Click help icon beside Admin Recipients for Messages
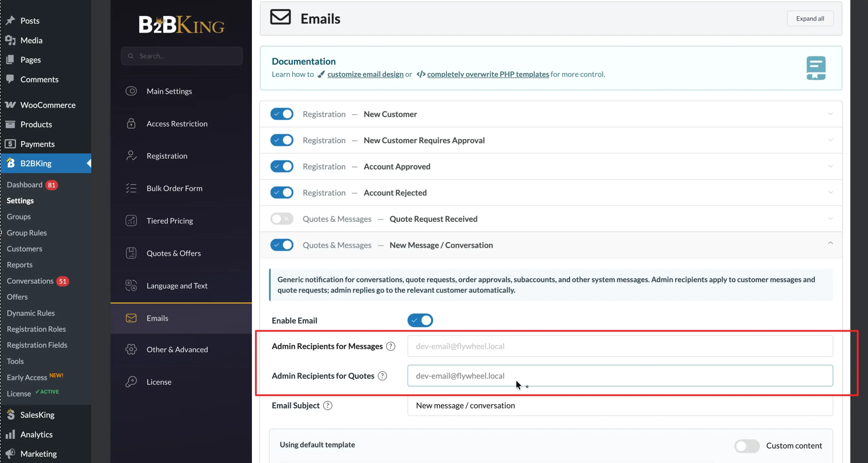The width and height of the screenshot is (868, 463). pos(391,346)
